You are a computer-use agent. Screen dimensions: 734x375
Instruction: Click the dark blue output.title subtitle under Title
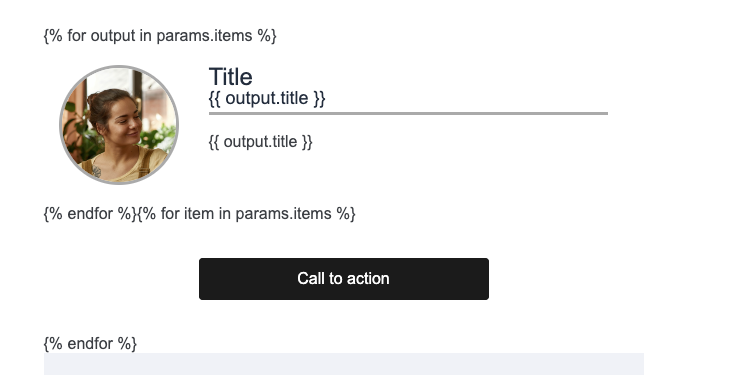pos(267,98)
